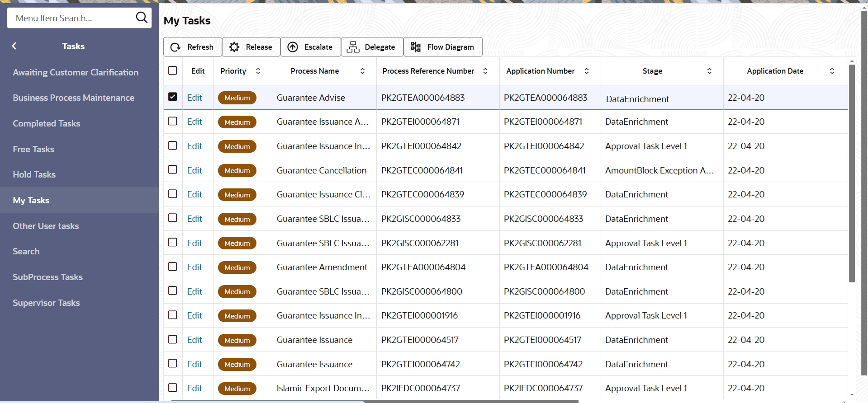Screen dimensions: 868x403
Task: Sort by Process Reference Number arrows
Action: (485, 71)
